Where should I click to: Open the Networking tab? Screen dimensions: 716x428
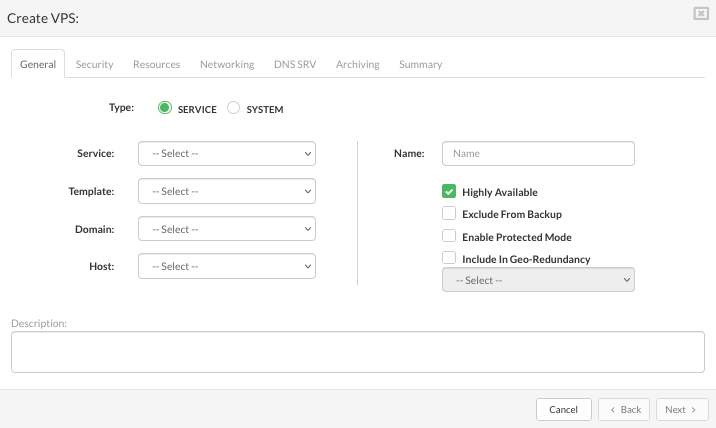pos(227,64)
